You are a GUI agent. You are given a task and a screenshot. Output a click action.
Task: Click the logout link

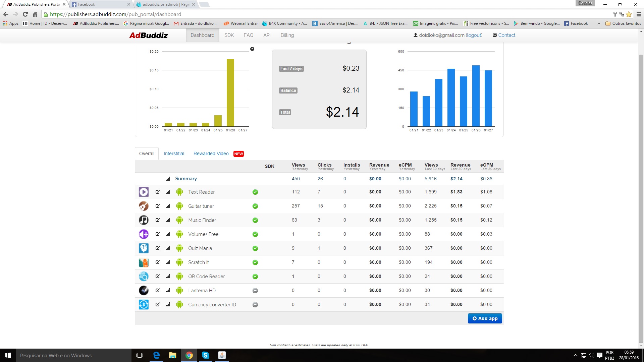pos(474,35)
